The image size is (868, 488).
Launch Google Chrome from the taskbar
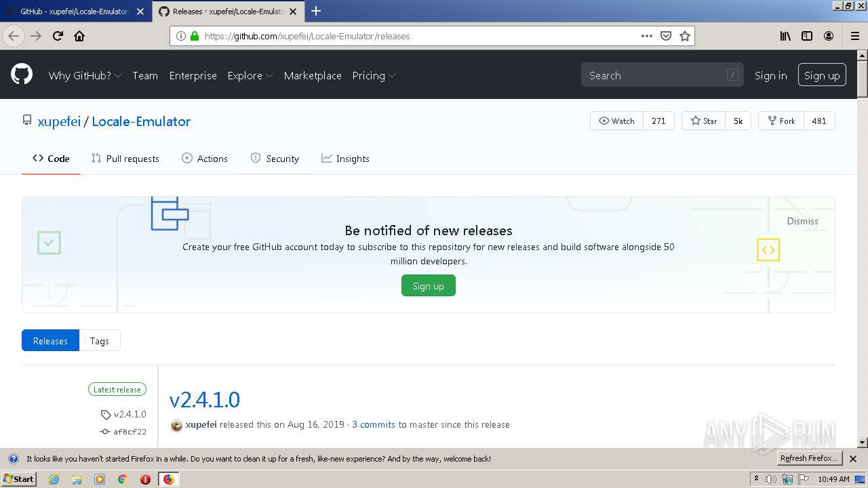[123, 479]
